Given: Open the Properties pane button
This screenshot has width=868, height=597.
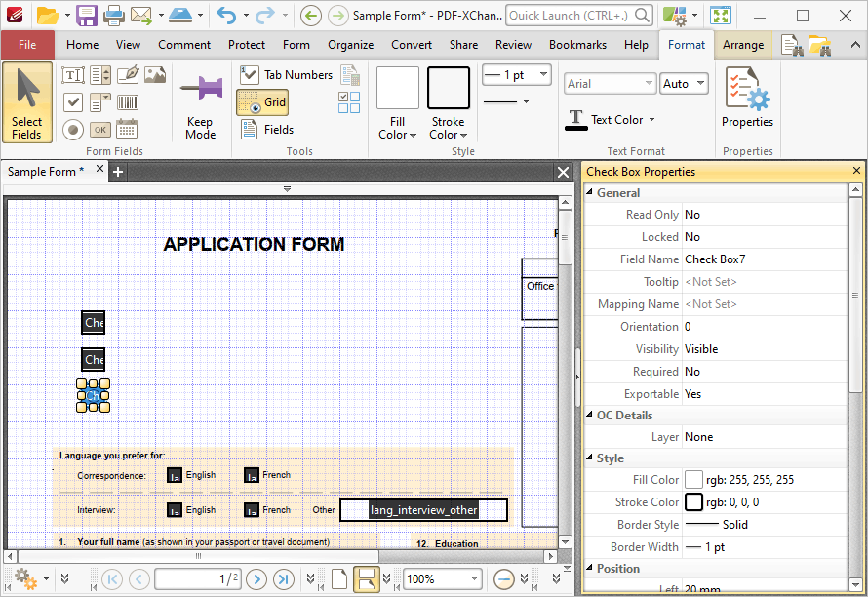Looking at the screenshot, I should point(747,98).
